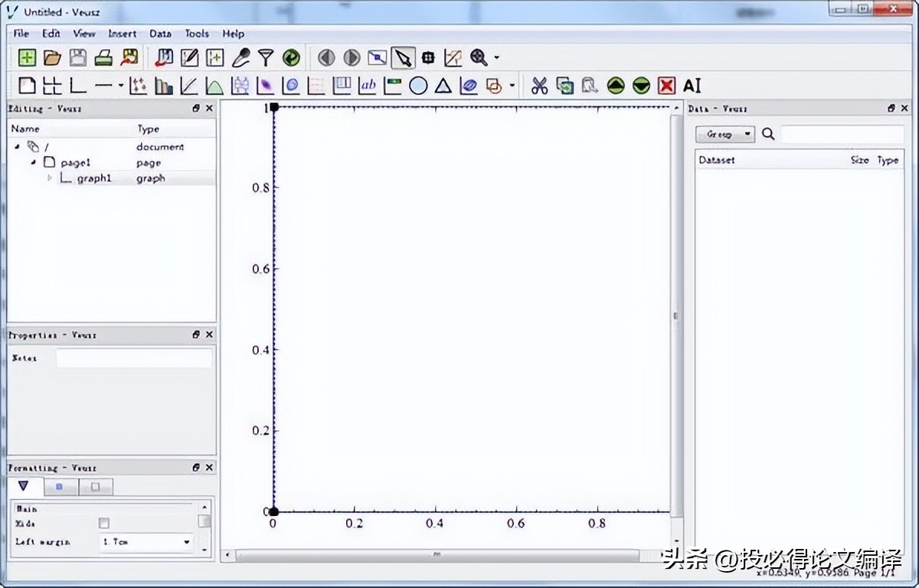This screenshot has height=588, width=919.
Task: Click the zoom magnifier toolbar icon
Action: [479, 57]
